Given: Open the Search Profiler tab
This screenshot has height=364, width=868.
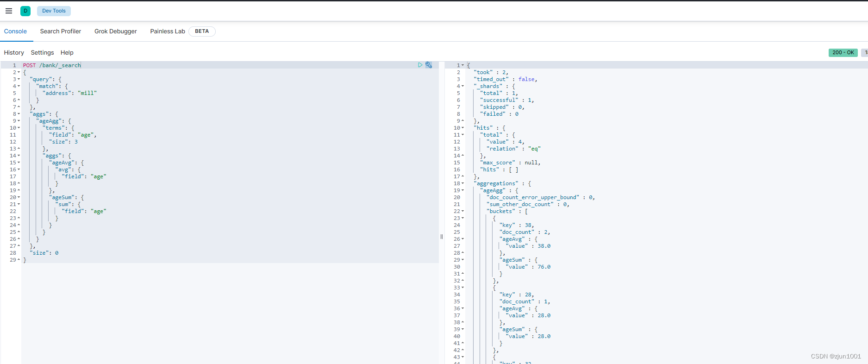Looking at the screenshot, I should tap(61, 31).
